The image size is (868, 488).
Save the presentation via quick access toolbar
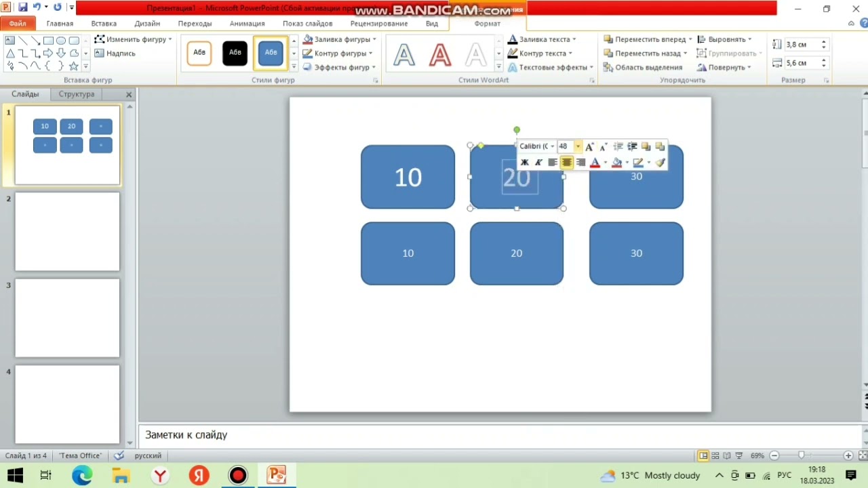(x=22, y=7)
